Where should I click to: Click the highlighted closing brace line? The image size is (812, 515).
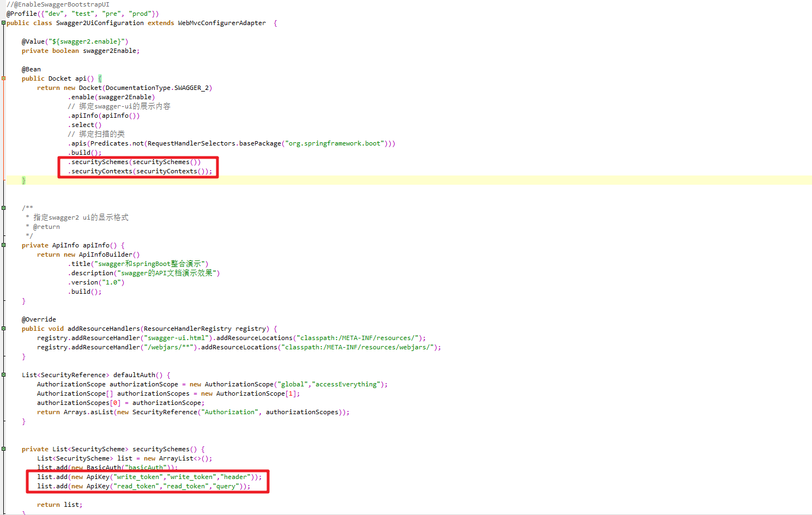[x=24, y=180]
